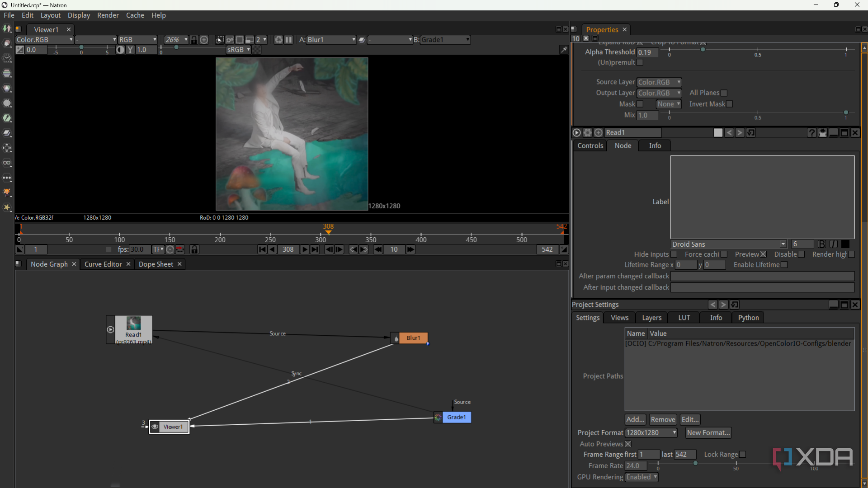Click the force refresh viewer icon

pyautogui.click(x=278, y=40)
